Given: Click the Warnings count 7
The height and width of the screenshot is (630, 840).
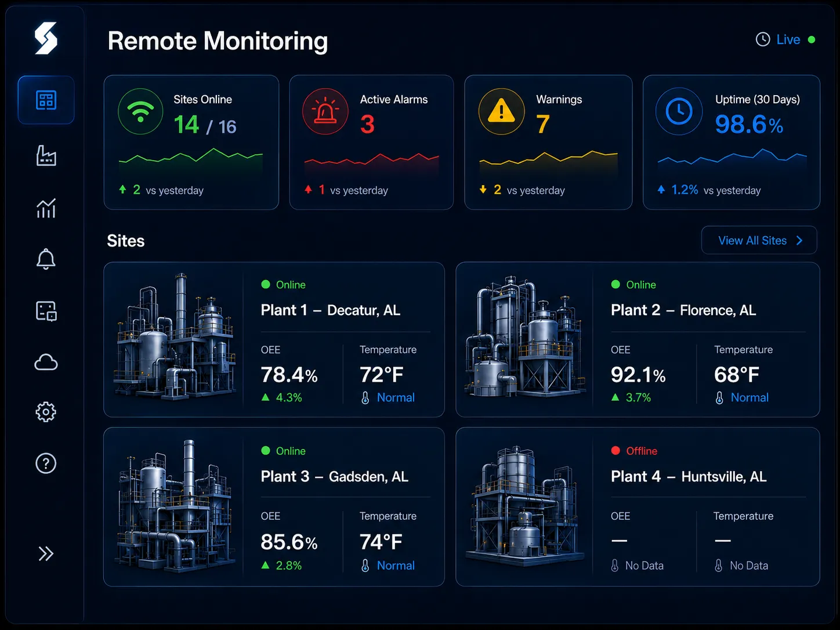Looking at the screenshot, I should coord(542,124).
